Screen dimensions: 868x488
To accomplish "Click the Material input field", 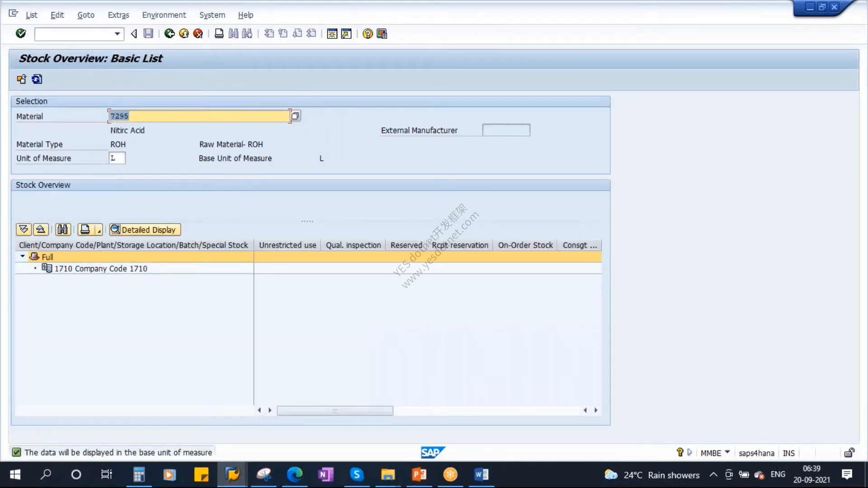I will click(x=199, y=116).
